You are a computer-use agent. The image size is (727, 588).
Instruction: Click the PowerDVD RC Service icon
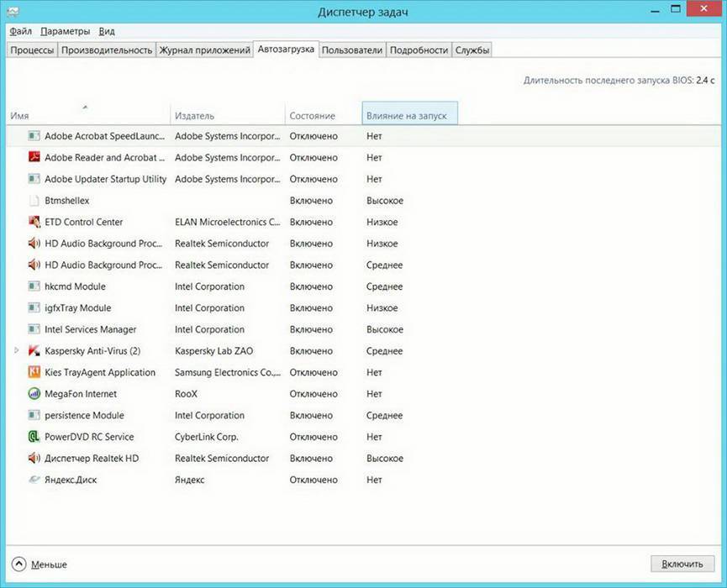point(34,437)
